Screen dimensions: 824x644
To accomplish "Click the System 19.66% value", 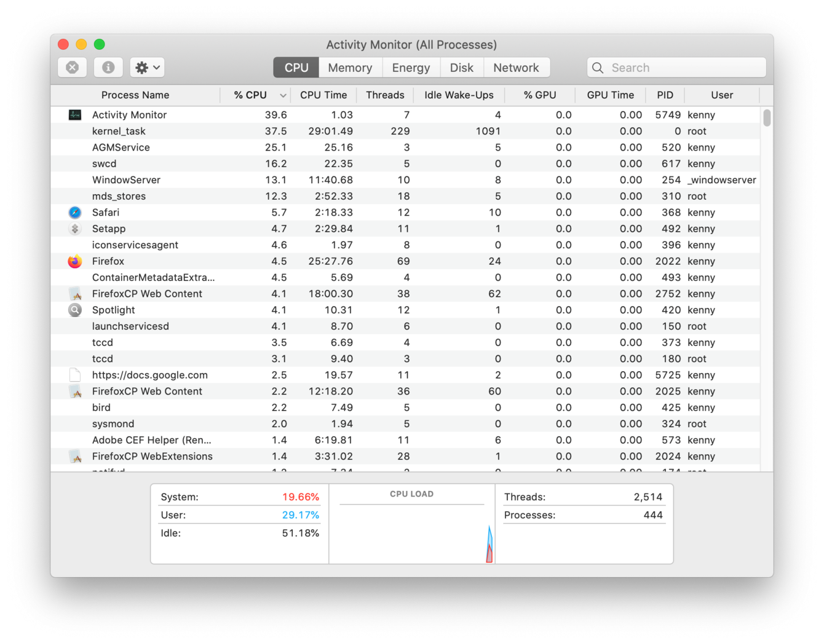I will [301, 497].
